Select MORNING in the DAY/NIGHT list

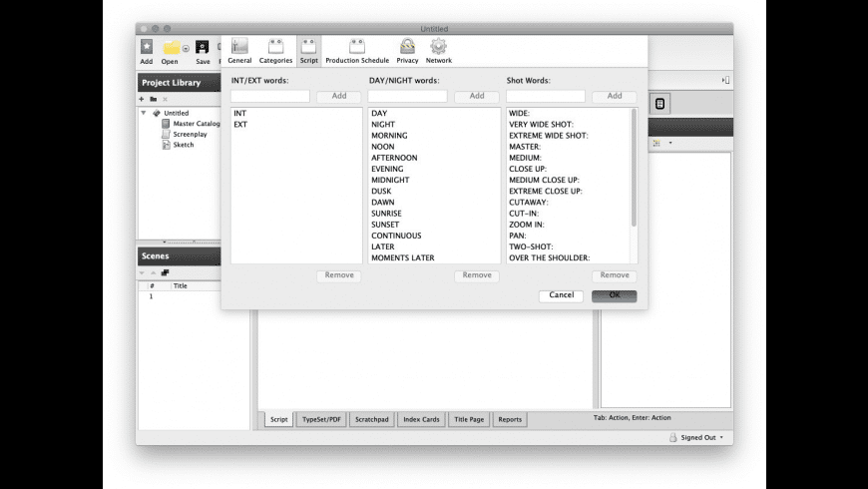click(x=389, y=135)
